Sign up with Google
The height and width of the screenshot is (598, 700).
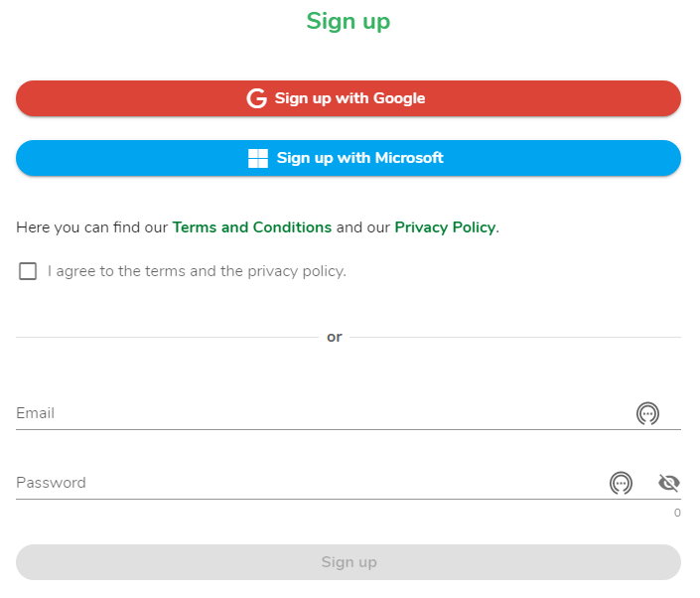pyautogui.click(x=349, y=98)
